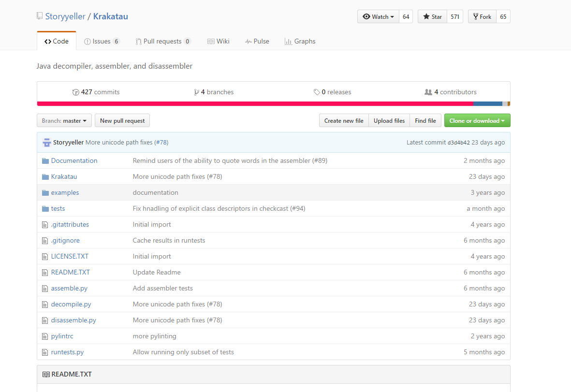The height and width of the screenshot is (392, 571).
Task: Open the tests folder
Action: (58, 208)
